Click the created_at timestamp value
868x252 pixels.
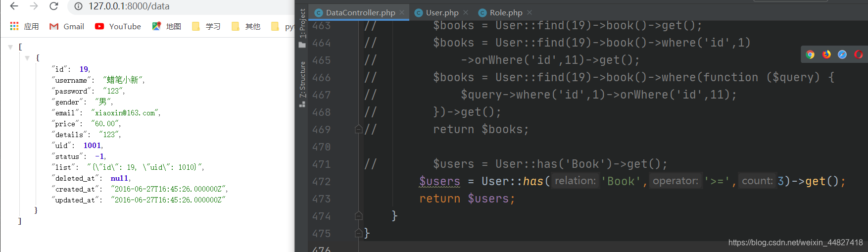click(x=168, y=189)
